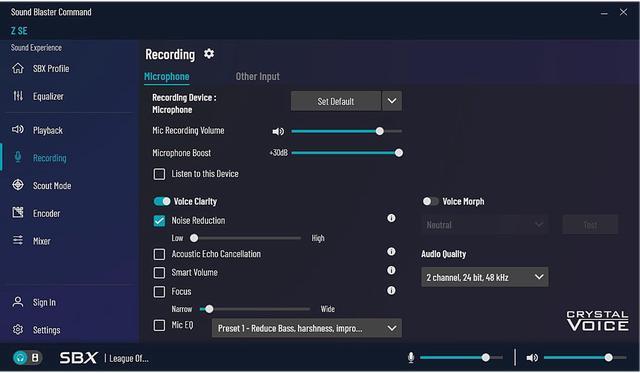Click the Equalizer sliders icon
Viewport: 640px width, 373px height.
[18, 96]
